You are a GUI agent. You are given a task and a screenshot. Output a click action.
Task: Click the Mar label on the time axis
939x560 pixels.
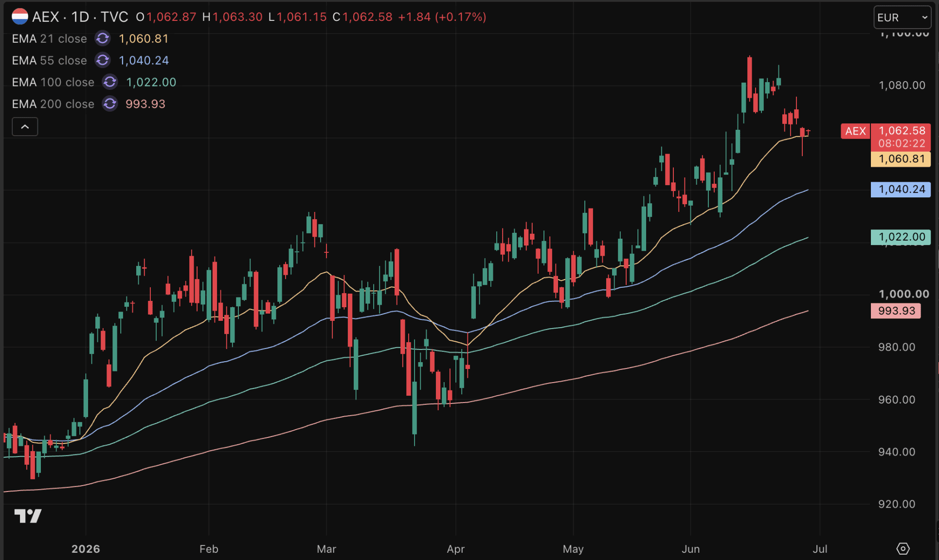click(x=326, y=549)
